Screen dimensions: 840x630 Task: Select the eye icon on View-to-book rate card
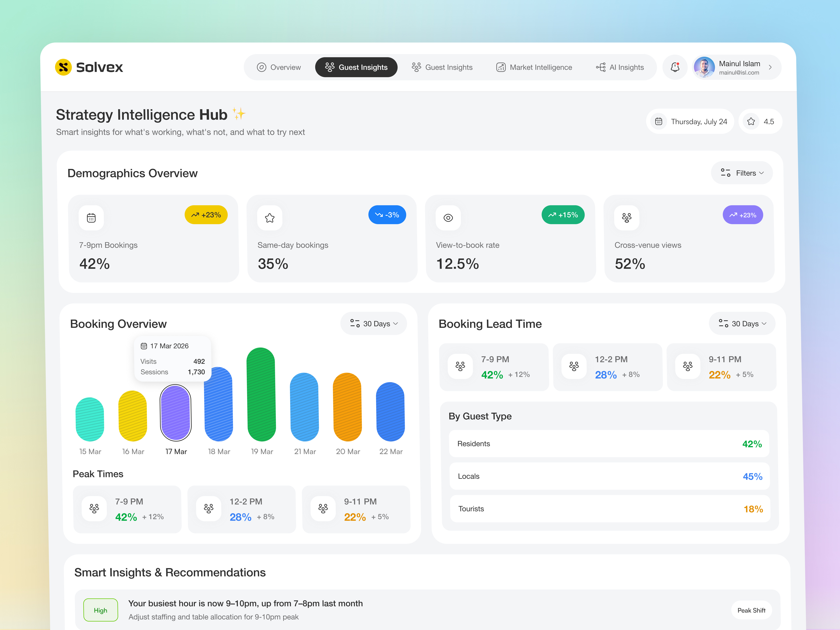point(448,218)
